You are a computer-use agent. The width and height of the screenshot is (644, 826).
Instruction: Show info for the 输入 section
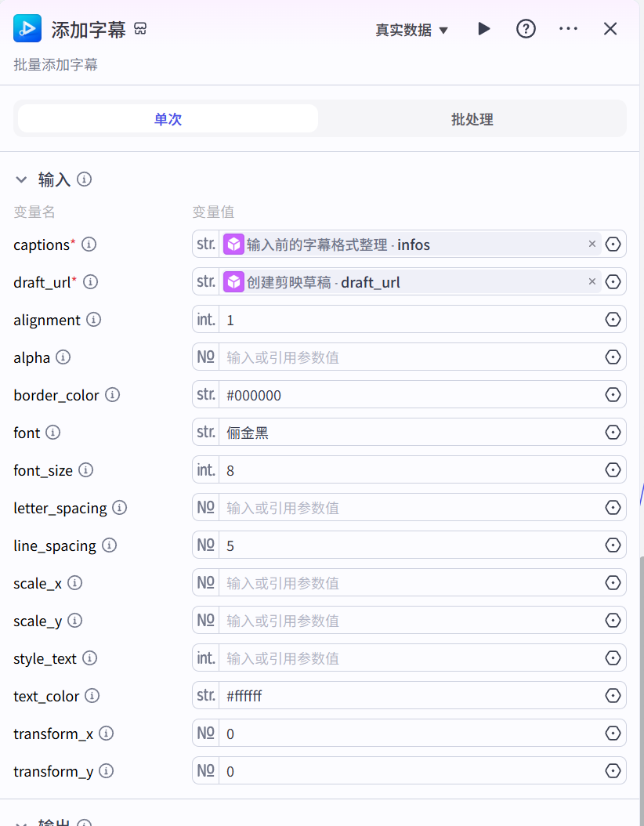coord(85,179)
